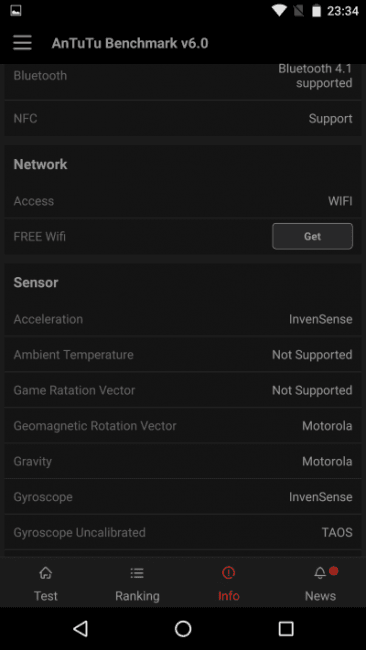Open the recent apps square button
366x650 pixels.
tap(286, 628)
